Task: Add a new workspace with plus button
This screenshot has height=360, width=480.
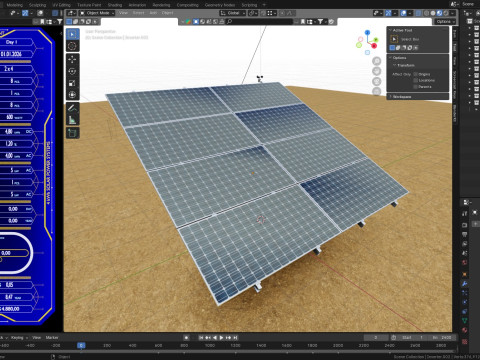Action: (x=264, y=5)
